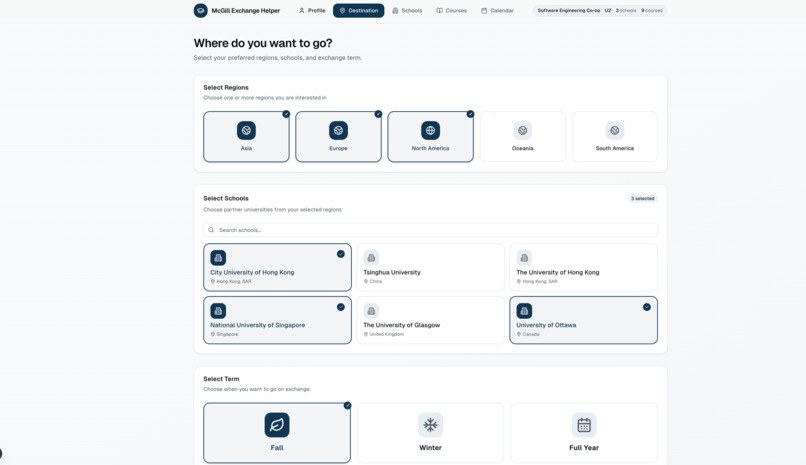Focus the Search schools input field
This screenshot has width=806, height=465.
(430, 230)
